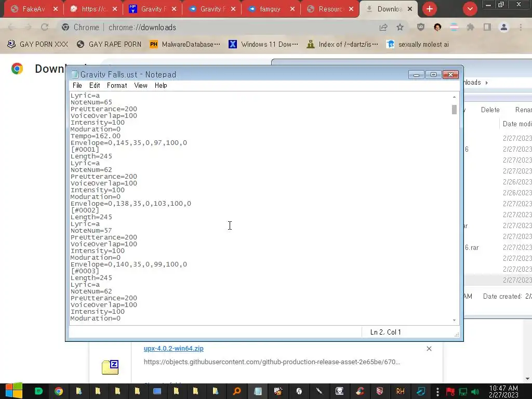Reload the Chrome downloads page

pyautogui.click(x=45, y=27)
